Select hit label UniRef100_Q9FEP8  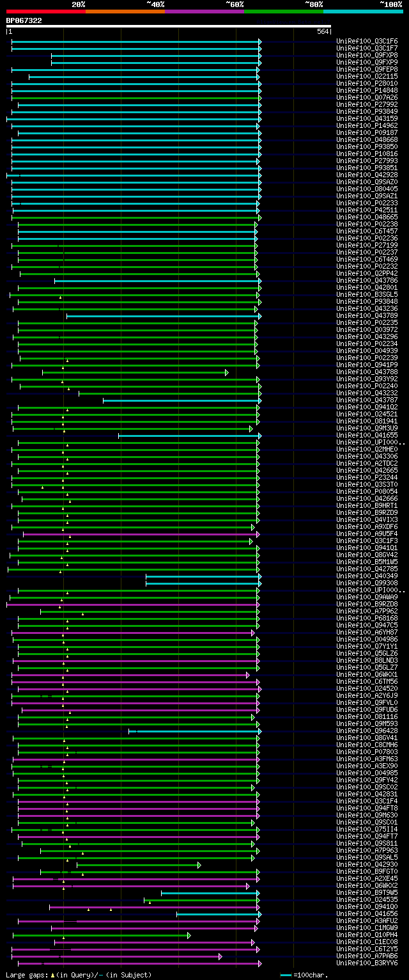367,70
